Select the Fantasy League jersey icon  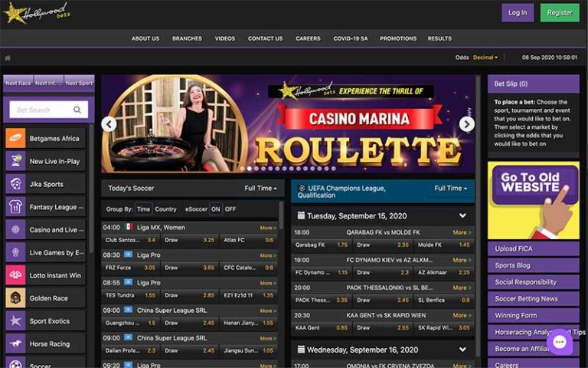point(16,207)
